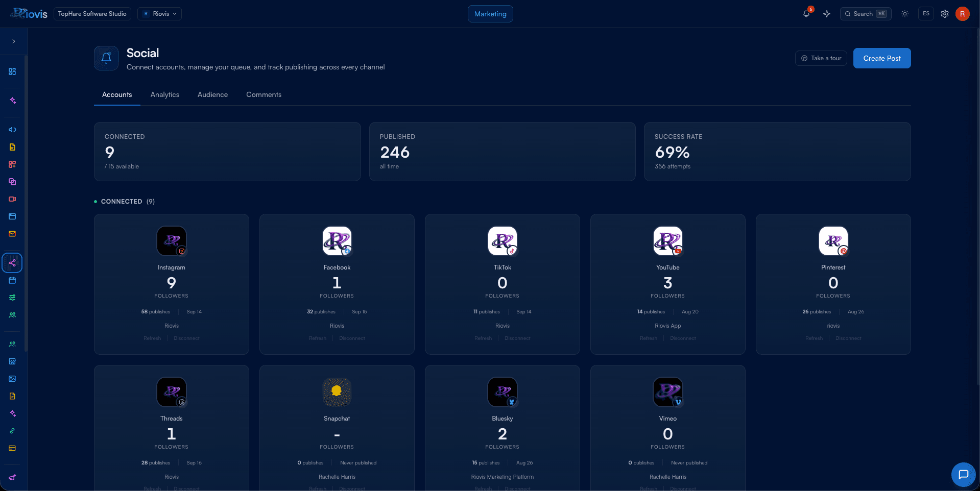This screenshot has width=980, height=491.
Task: Open the credit card billing icon in the sidebar
Action: (x=12, y=448)
